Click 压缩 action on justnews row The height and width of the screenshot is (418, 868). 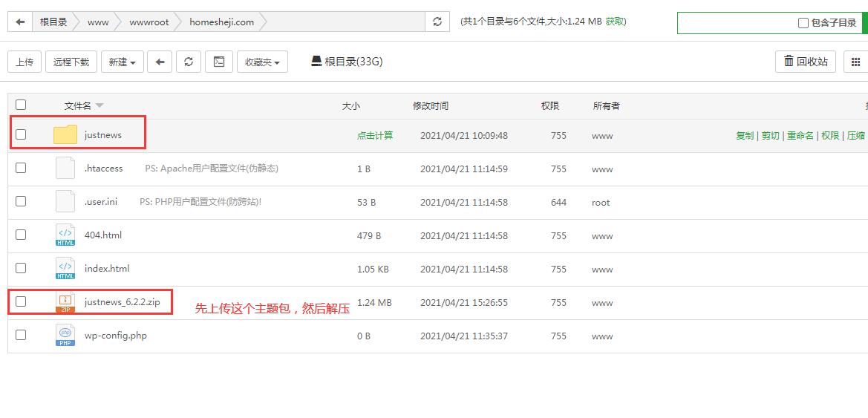[x=856, y=135]
